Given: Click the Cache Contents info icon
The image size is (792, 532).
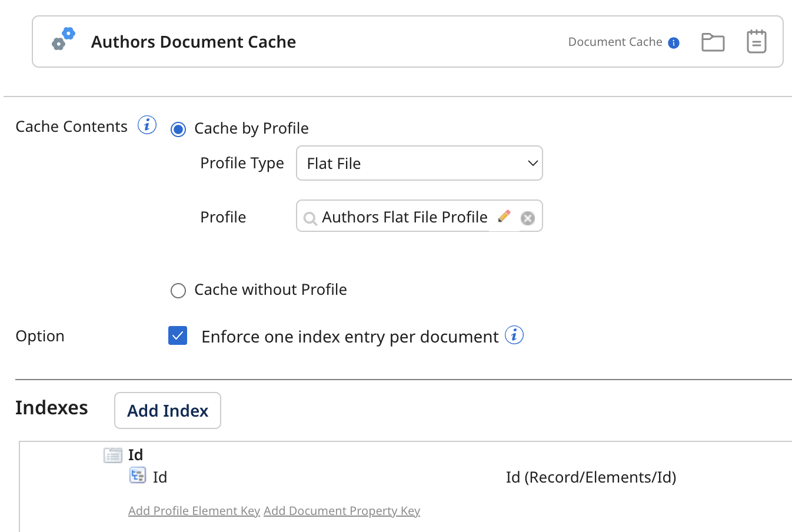Looking at the screenshot, I should [147, 124].
